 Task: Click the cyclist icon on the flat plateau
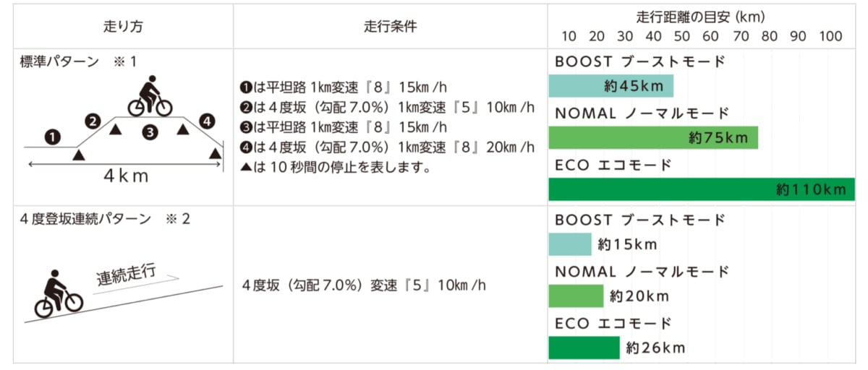150,96
